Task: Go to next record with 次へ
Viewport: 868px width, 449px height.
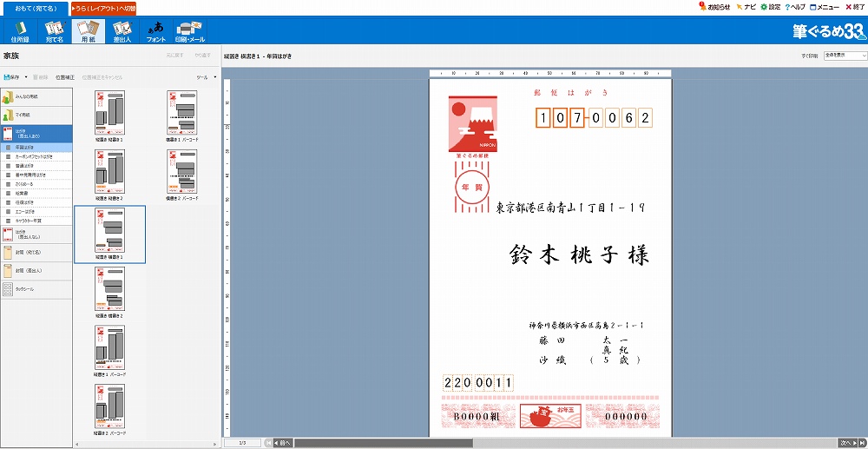Action: (848, 443)
